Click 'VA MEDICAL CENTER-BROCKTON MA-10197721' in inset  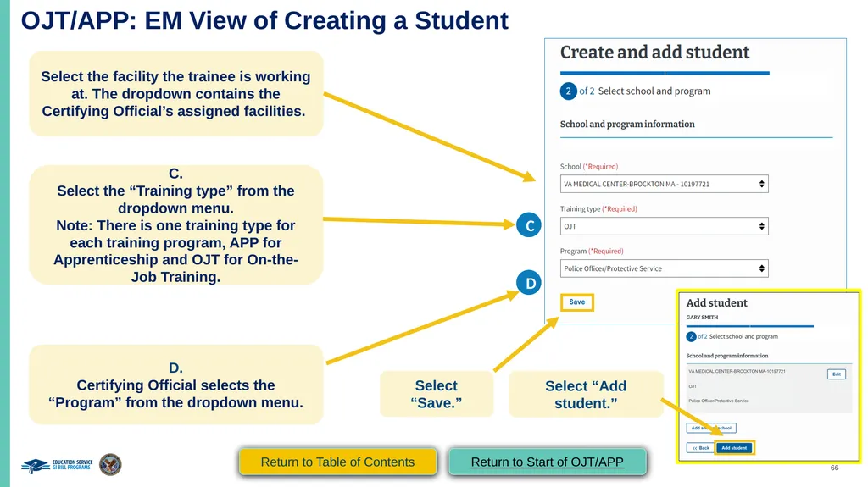pyautogui.click(x=737, y=371)
